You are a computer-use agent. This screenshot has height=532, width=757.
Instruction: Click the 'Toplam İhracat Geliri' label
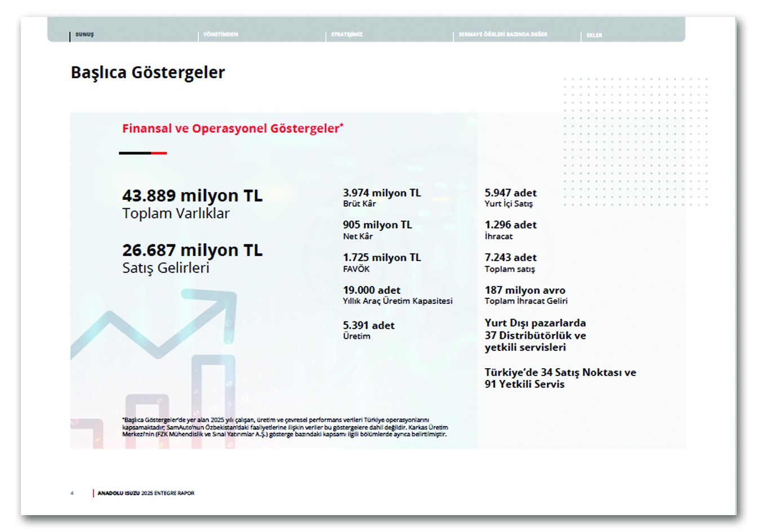coord(526,301)
